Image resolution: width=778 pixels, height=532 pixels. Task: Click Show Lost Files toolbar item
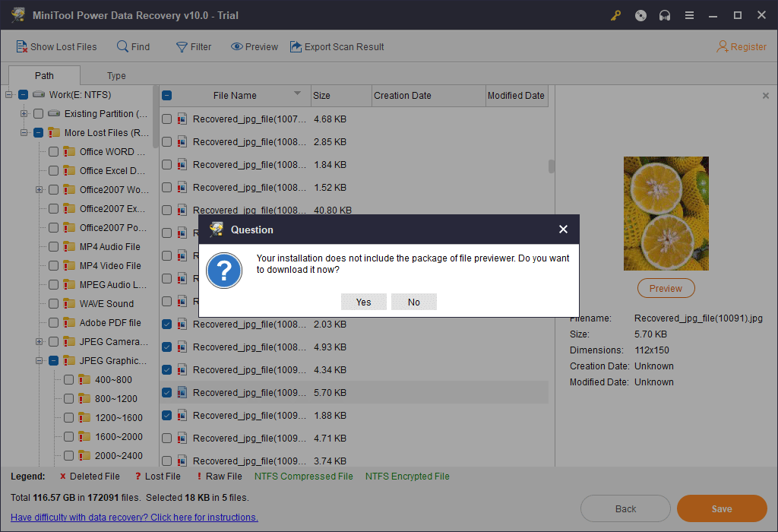point(56,46)
